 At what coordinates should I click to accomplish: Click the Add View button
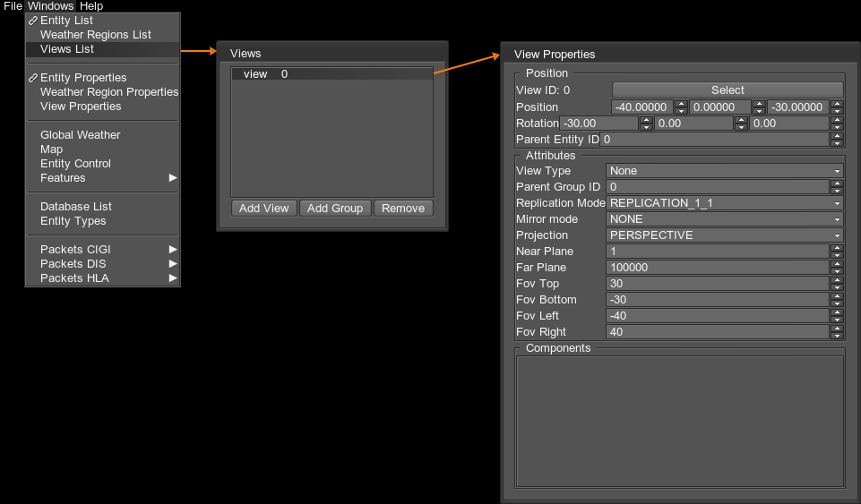[264, 209]
